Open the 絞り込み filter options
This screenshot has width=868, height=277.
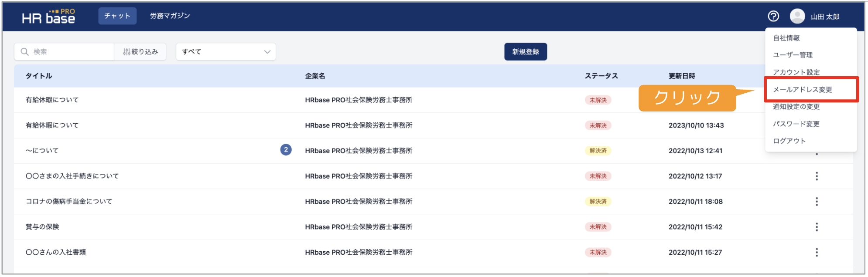pos(140,52)
